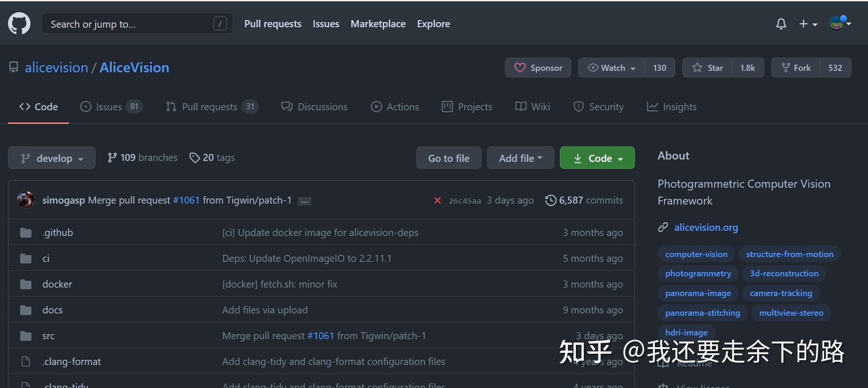This screenshot has width=868, height=388.
Task: Fork the repository
Action: pos(796,68)
